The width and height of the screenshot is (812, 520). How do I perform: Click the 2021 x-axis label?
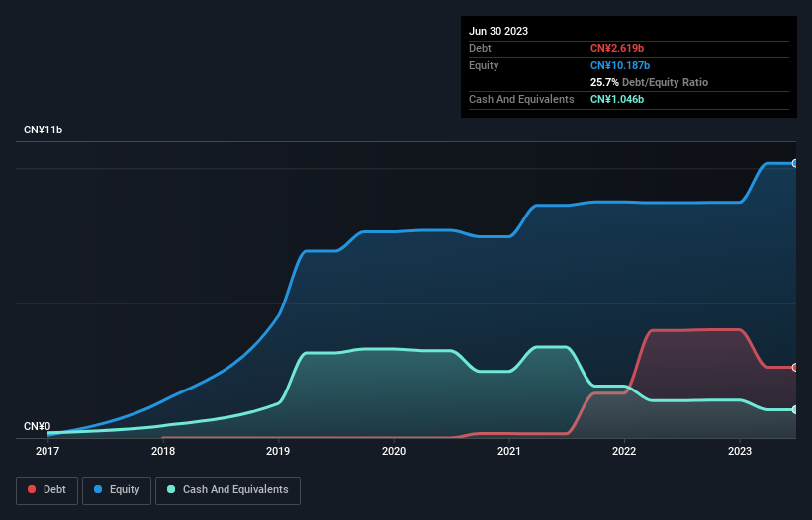tap(509, 451)
